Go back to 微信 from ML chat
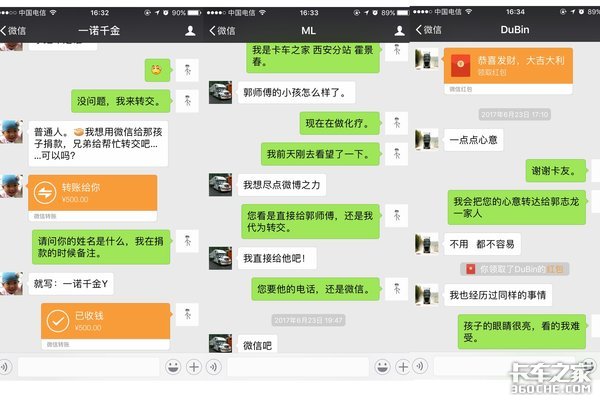 click(221, 31)
